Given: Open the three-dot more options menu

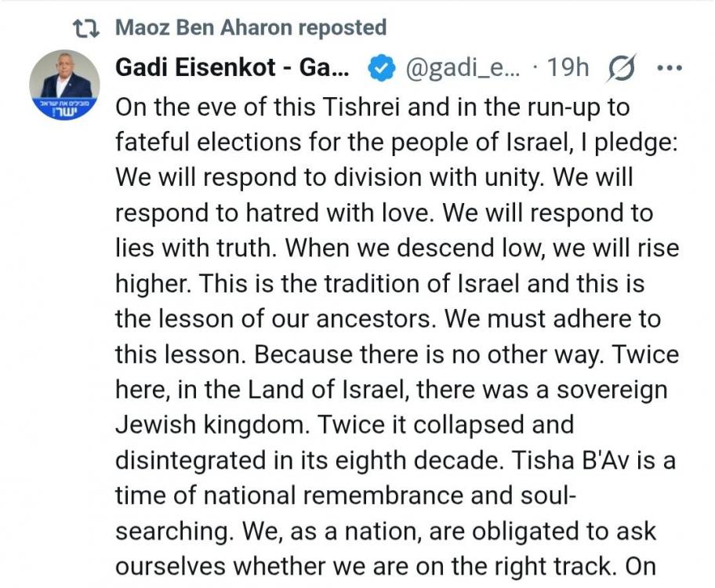Looking at the screenshot, I should point(669,68).
